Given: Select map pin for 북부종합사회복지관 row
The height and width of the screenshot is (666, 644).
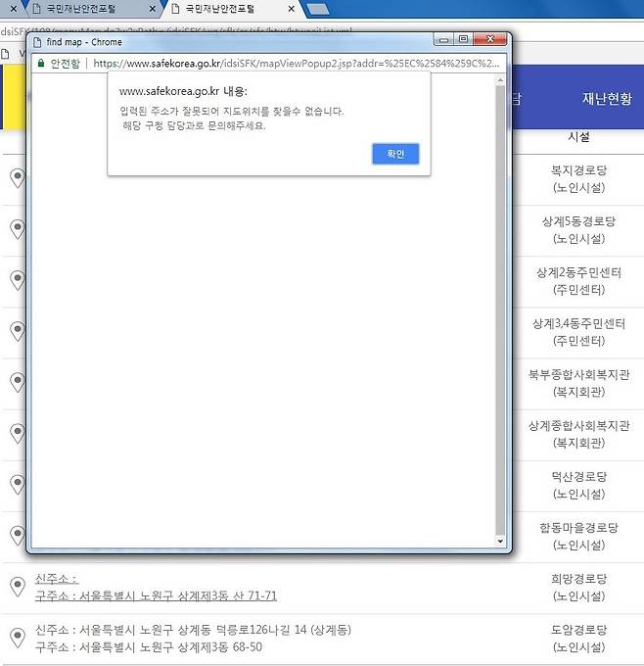Looking at the screenshot, I should point(17,382).
